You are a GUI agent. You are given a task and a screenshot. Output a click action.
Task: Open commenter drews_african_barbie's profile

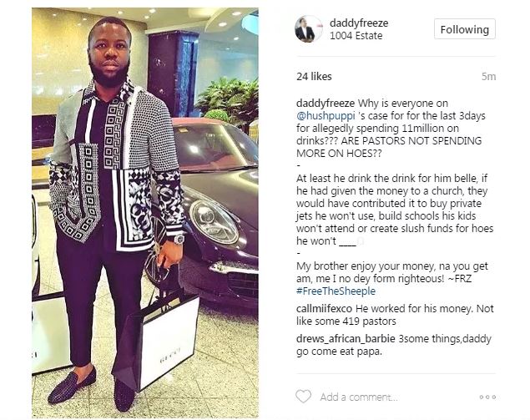tap(346, 338)
